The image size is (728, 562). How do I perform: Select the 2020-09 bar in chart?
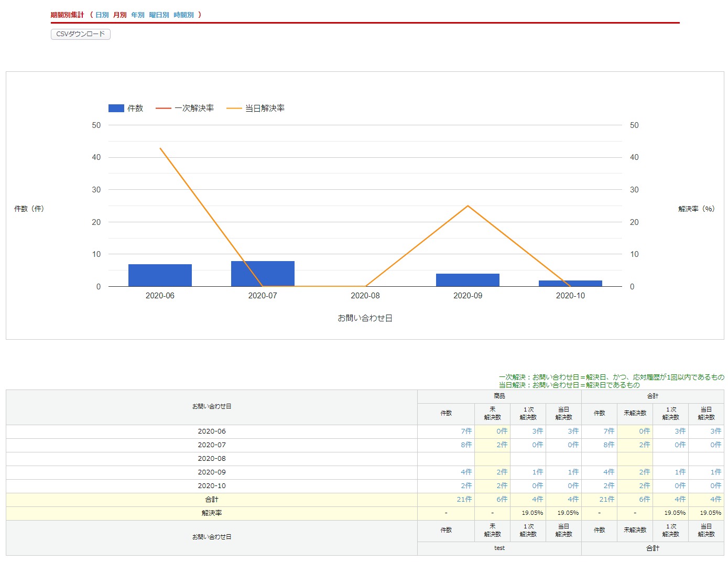[468, 280]
